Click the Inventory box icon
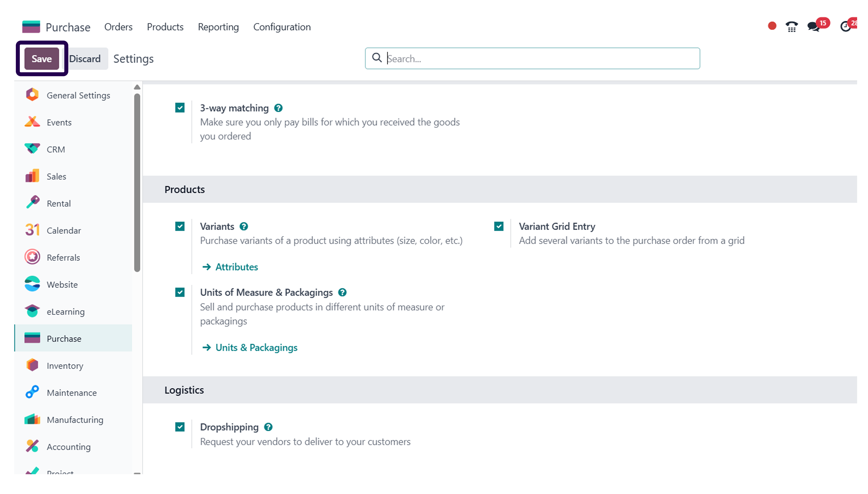 point(32,365)
